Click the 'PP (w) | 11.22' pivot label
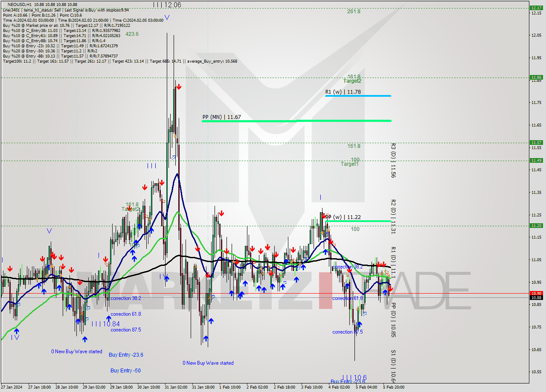Image resolution: width=546 pixels, height=392 pixels. coord(343,217)
